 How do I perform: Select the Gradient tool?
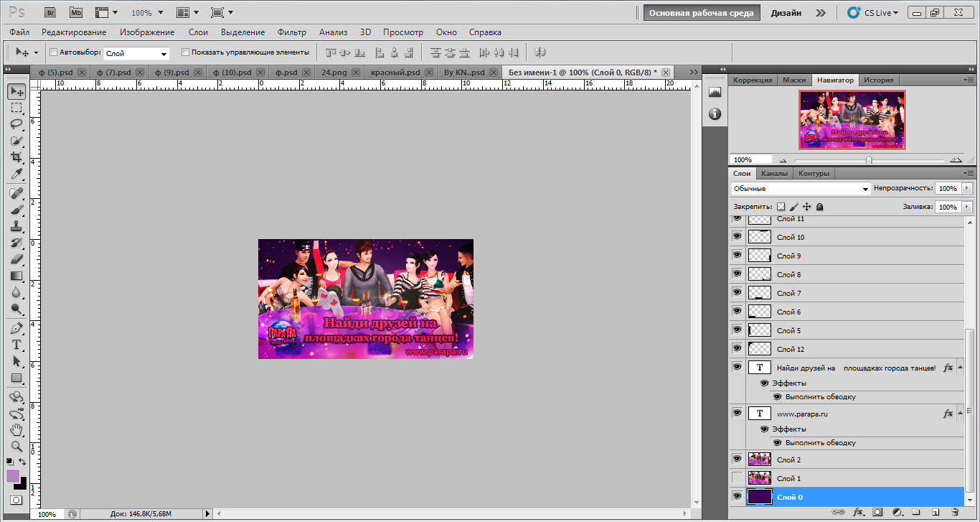[17, 276]
